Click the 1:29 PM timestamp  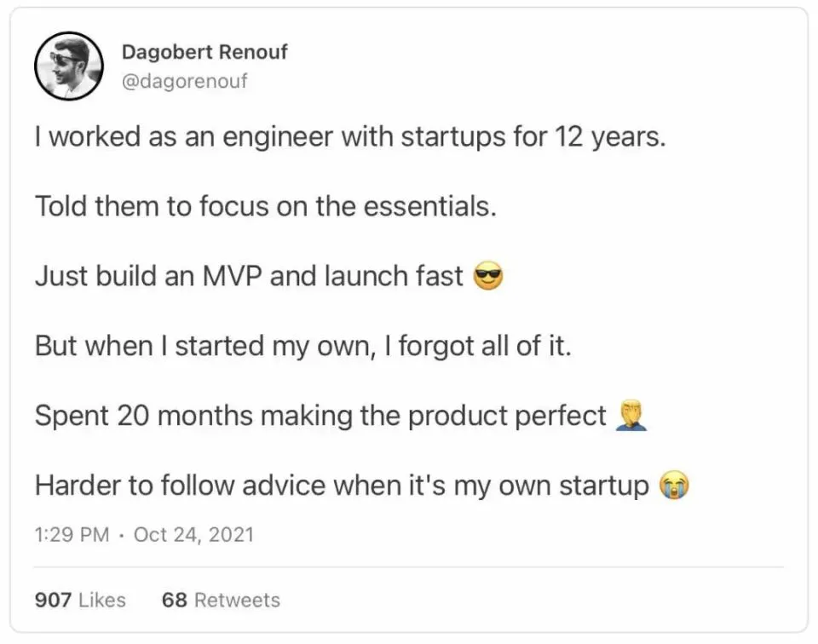pos(72,535)
